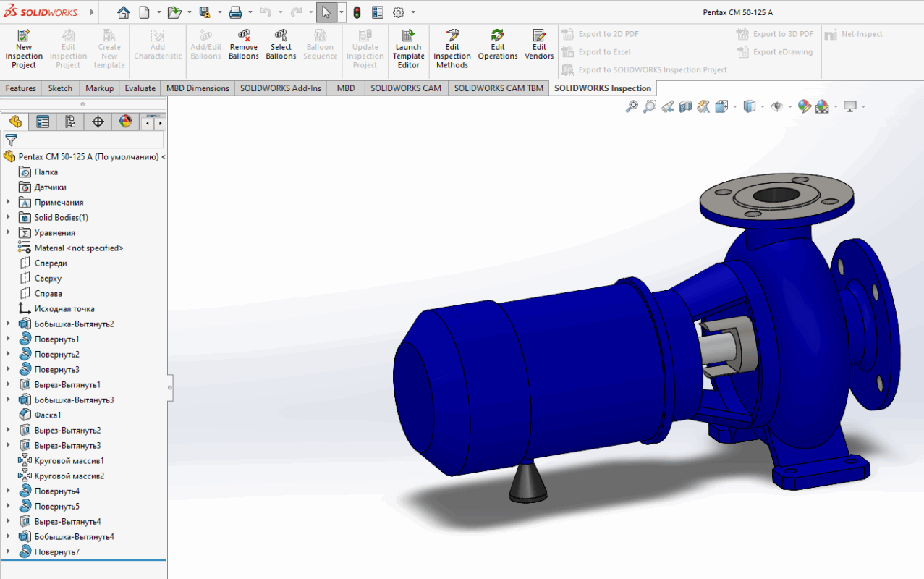Switch to the Sketch tab
This screenshot has width=924, height=579.
61,88
